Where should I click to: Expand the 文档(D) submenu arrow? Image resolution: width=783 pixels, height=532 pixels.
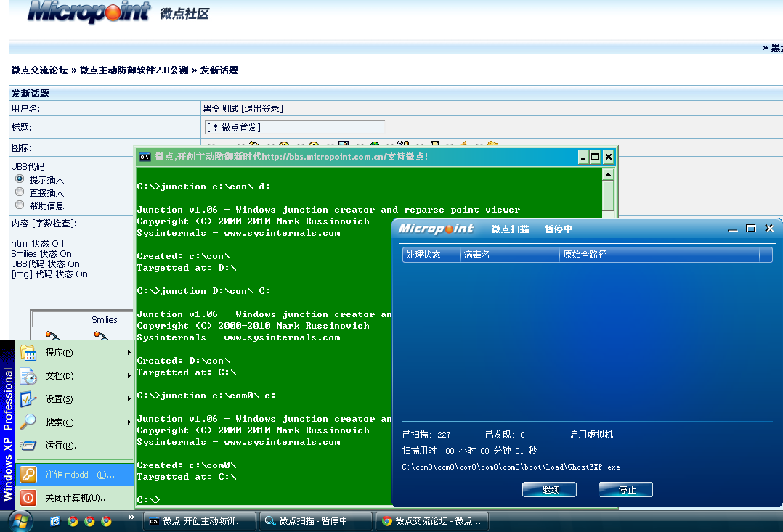(x=129, y=375)
